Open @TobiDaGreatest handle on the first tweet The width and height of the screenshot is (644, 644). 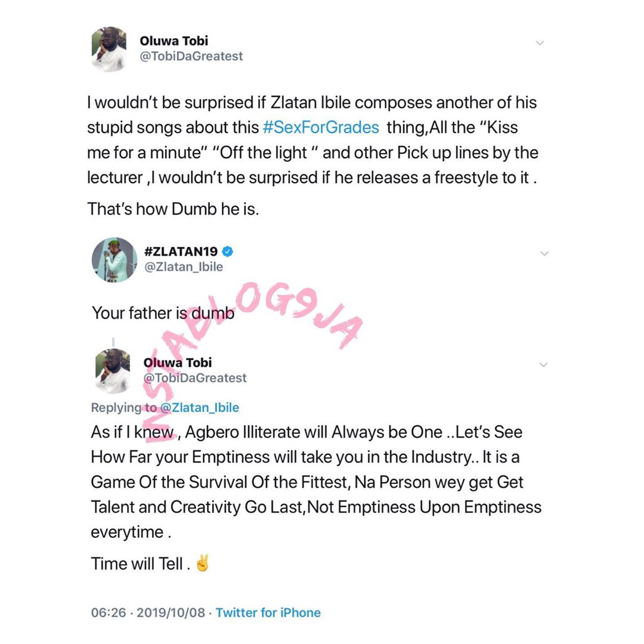point(191,57)
